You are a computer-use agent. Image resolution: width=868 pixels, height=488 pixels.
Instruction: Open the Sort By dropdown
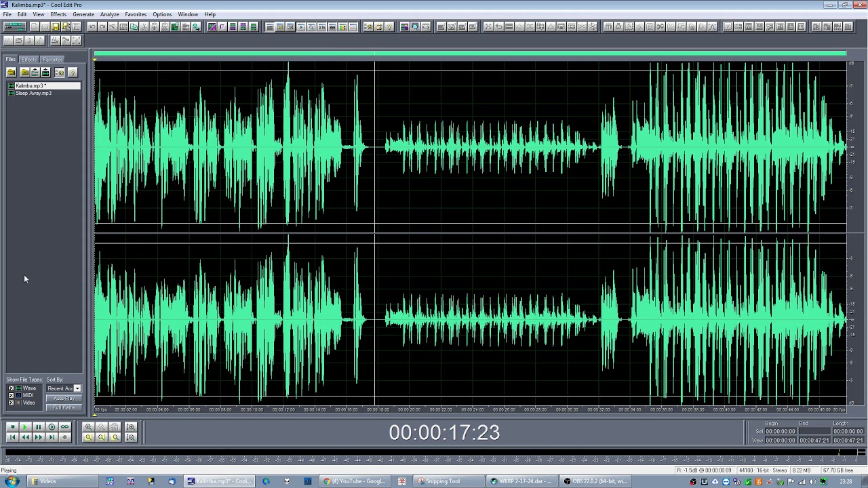tap(77, 388)
